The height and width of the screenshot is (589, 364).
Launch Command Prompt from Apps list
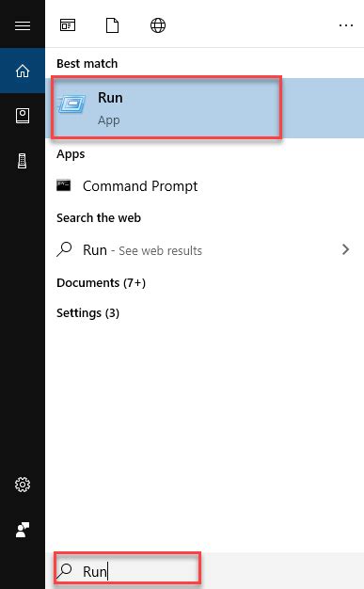pyautogui.click(x=205, y=186)
